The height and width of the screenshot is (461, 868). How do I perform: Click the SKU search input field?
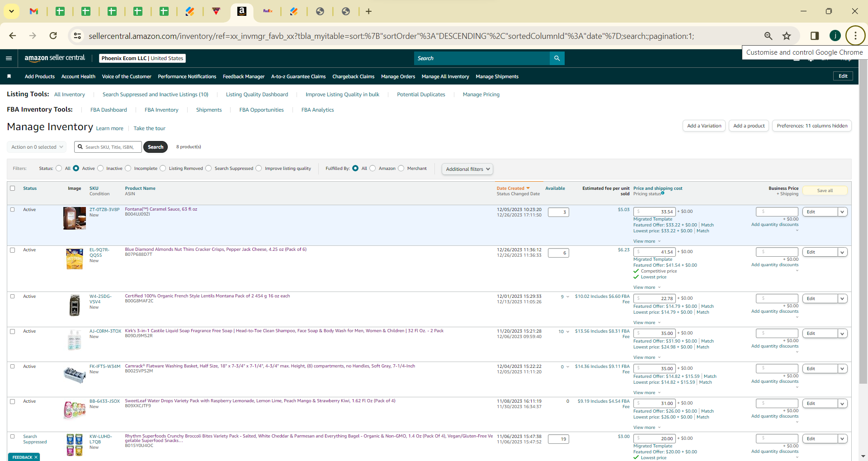(x=108, y=147)
